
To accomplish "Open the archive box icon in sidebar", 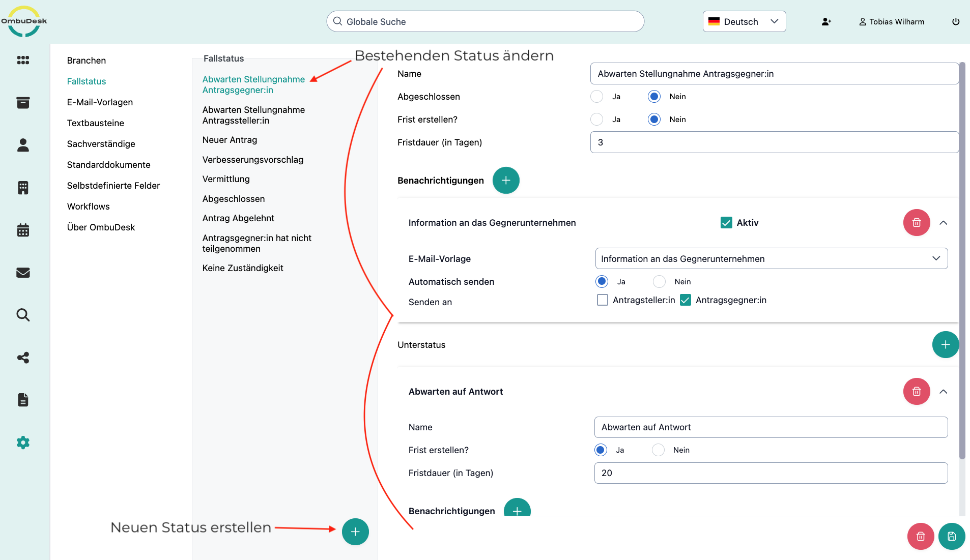I will click(x=23, y=103).
